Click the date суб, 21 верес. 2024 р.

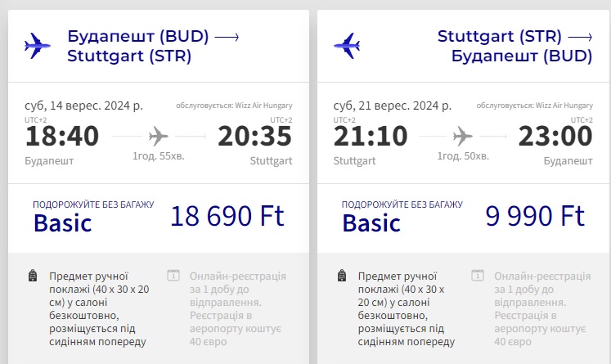pyautogui.click(x=393, y=106)
